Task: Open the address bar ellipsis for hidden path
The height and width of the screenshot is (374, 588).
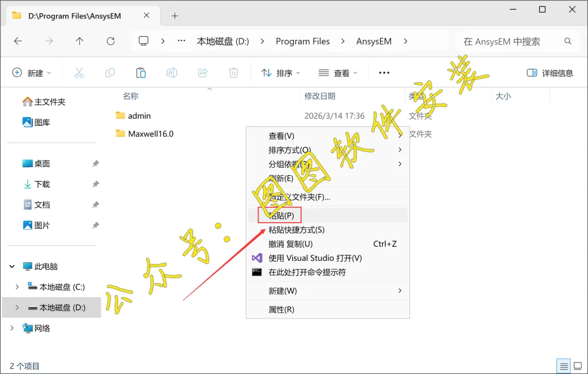Action: click(x=181, y=41)
